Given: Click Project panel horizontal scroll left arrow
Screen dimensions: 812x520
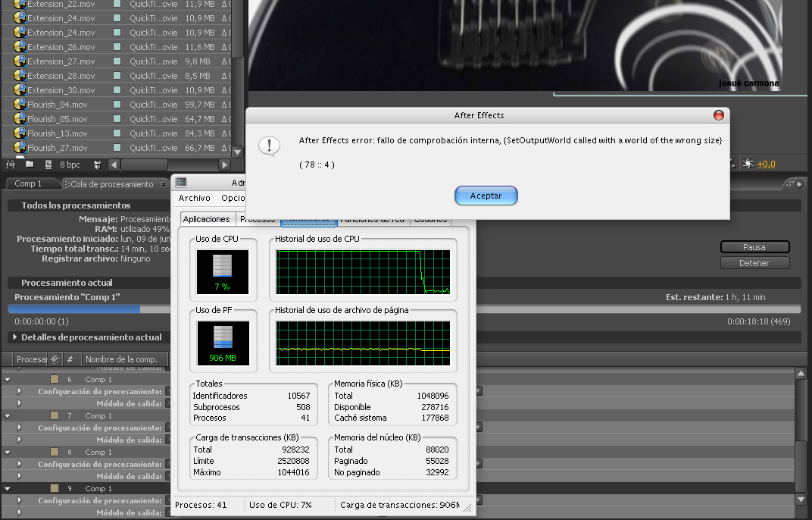Looking at the screenshot, I should point(114,164).
